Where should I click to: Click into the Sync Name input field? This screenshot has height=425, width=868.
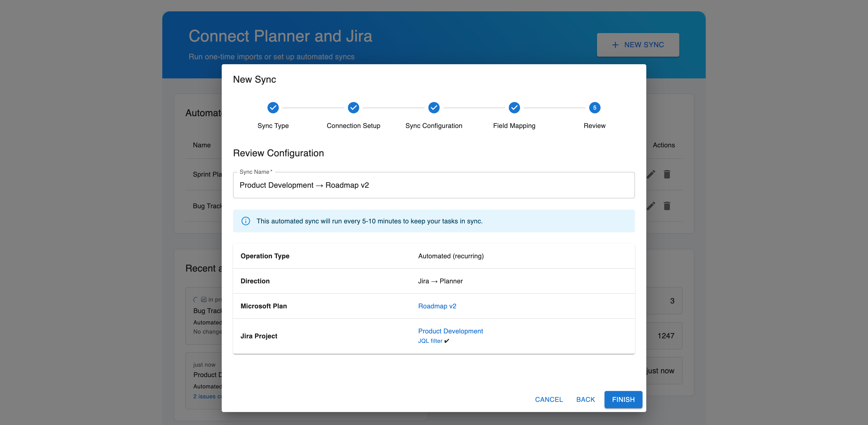[x=433, y=185]
